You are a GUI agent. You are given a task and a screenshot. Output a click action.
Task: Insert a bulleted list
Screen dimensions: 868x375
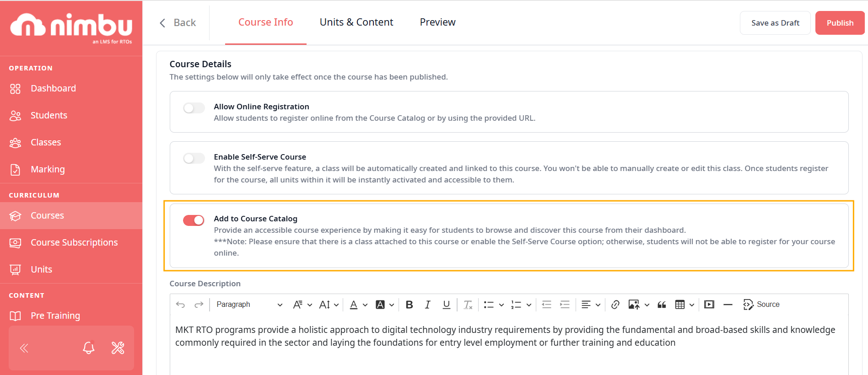(489, 305)
